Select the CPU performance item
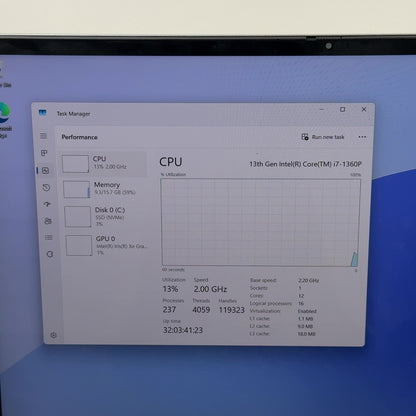Viewport: 416px width, 416px height. (104, 163)
